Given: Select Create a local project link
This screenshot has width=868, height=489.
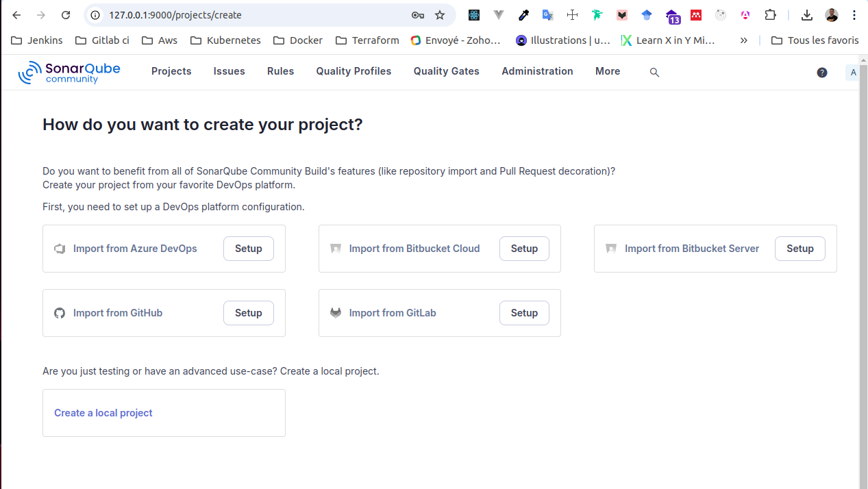Looking at the screenshot, I should click(x=103, y=413).
